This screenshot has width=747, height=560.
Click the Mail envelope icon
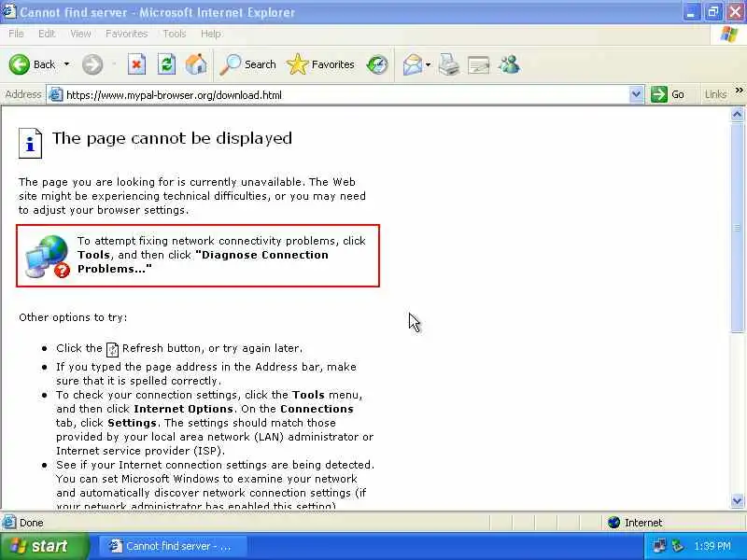413,64
